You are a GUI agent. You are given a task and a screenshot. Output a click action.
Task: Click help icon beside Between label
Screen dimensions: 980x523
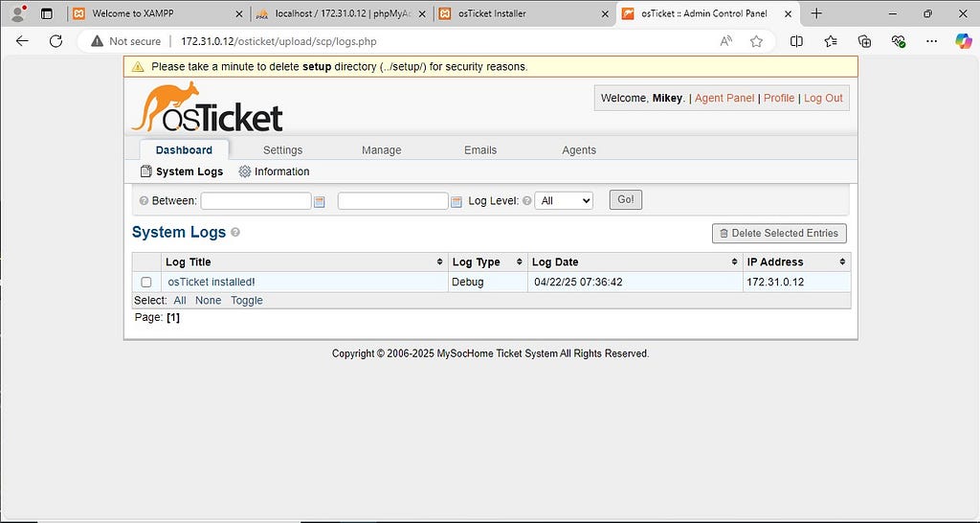(144, 201)
